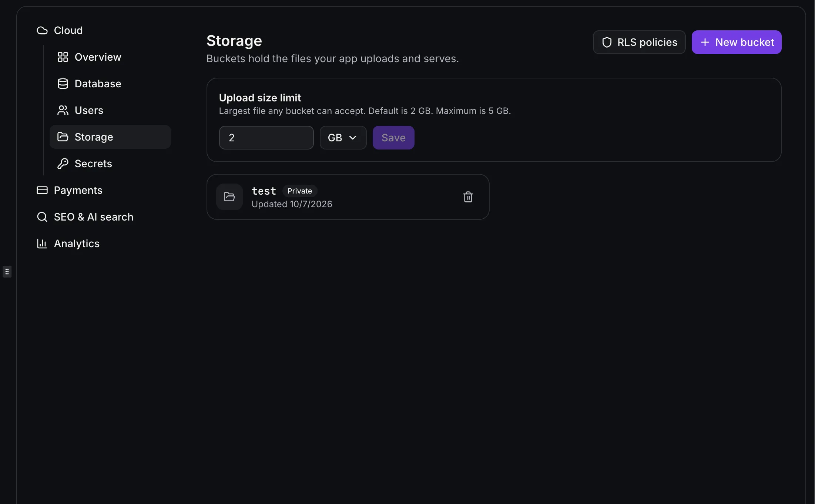Open RLS policies
The height and width of the screenshot is (504, 815).
click(x=639, y=42)
